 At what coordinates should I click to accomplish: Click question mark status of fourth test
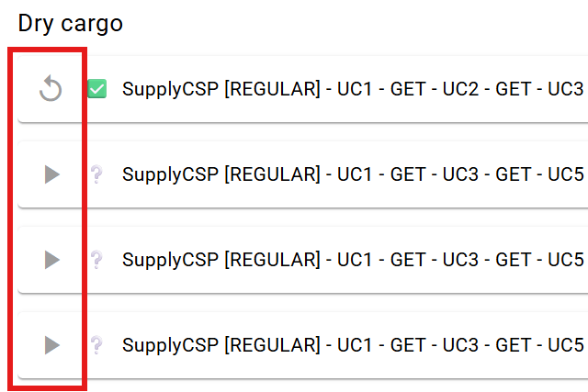click(96, 345)
